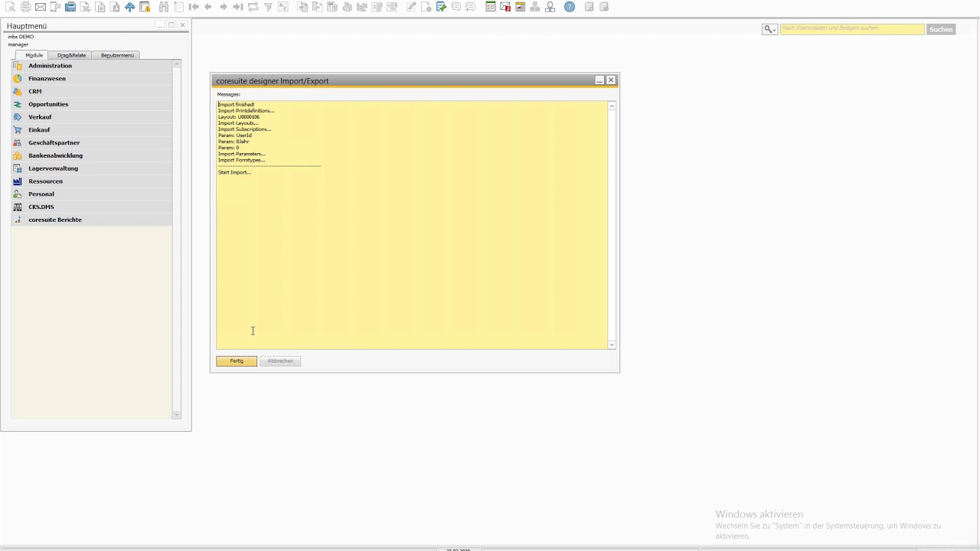Screen dimensions: 980x551
Task: Click the Export to Excel icon
Action: coord(85,7)
